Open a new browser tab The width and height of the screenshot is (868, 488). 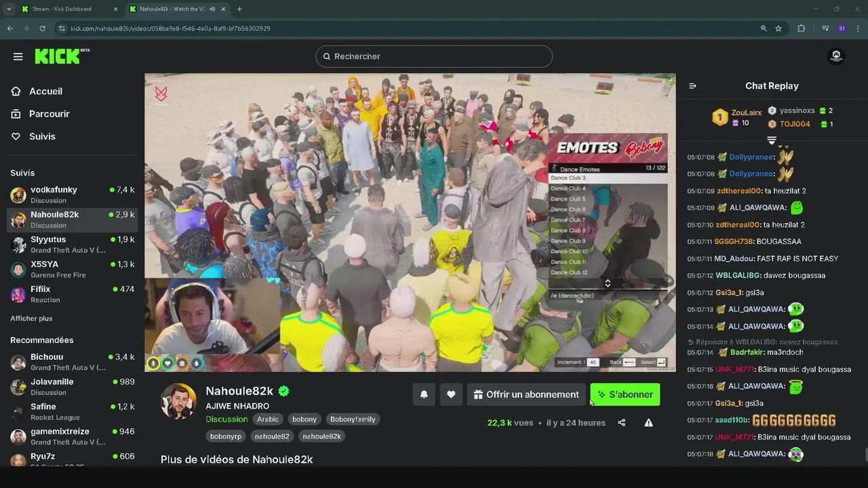pyautogui.click(x=239, y=9)
